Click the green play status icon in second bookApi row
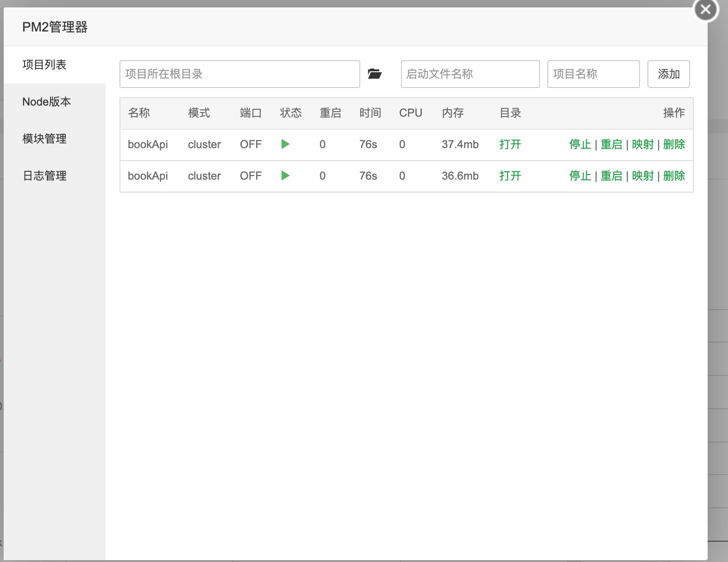The height and width of the screenshot is (562, 728). tap(285, 176)
